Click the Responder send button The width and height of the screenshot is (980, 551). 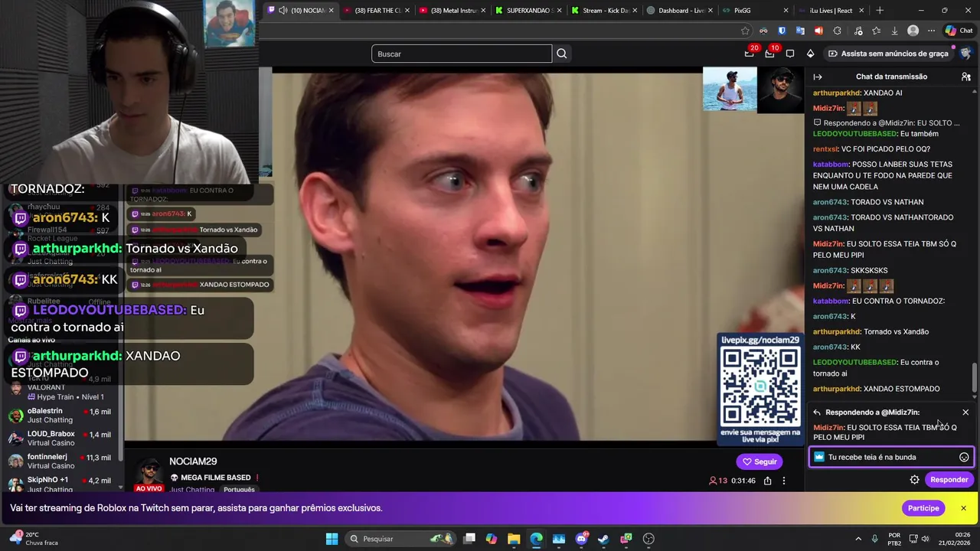coord(949,480)
